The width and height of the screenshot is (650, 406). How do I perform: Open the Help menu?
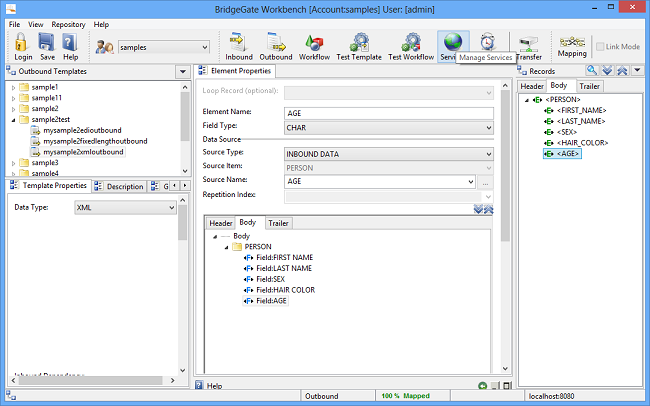click(x=101, y=24)
